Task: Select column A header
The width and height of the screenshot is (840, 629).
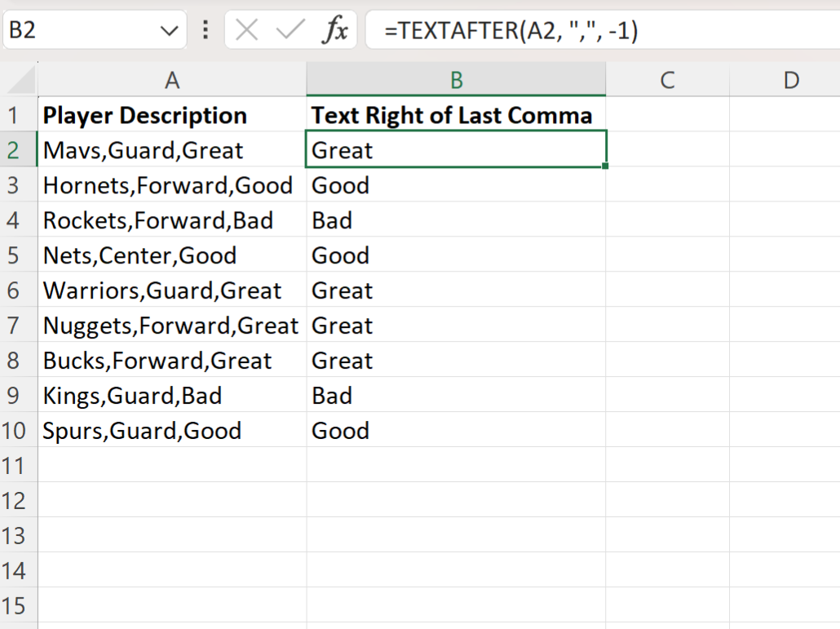Action: click(x=172, y=81)
